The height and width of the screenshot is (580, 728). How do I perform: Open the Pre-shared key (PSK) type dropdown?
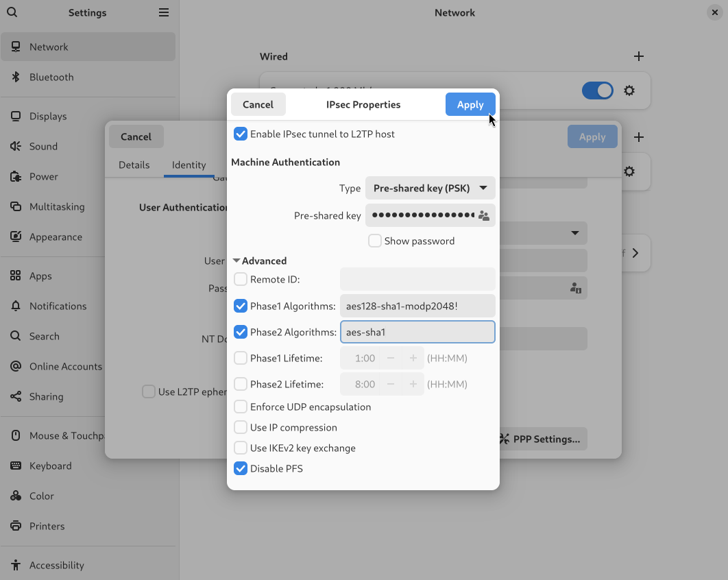click(x=430, y=188)
